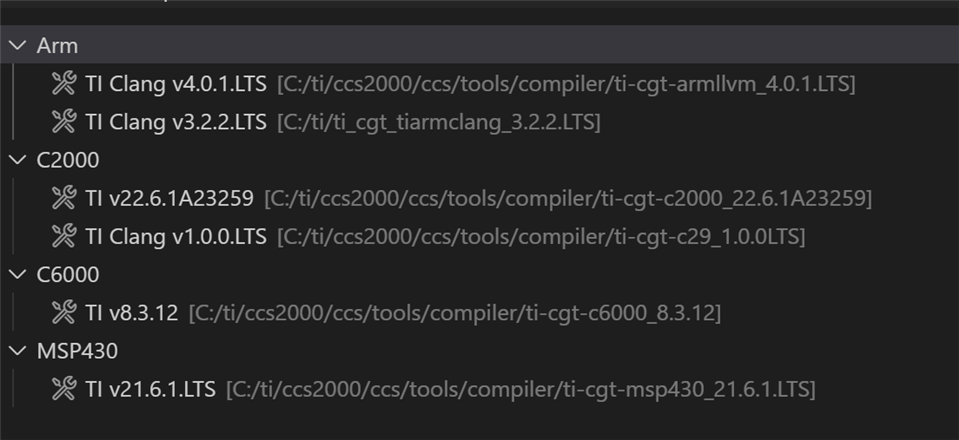Click the ti-cgt-msp430_21.6.1.LTS path text
This screenshot has width=959, height=440.
pyautogui.click(x=520, y=389)
